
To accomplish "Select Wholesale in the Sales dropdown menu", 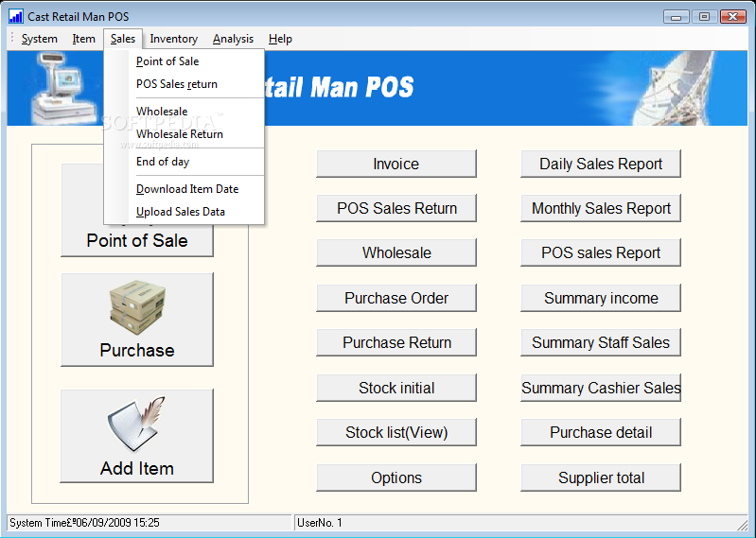I will pyautogui.click(x=185, y=112).
